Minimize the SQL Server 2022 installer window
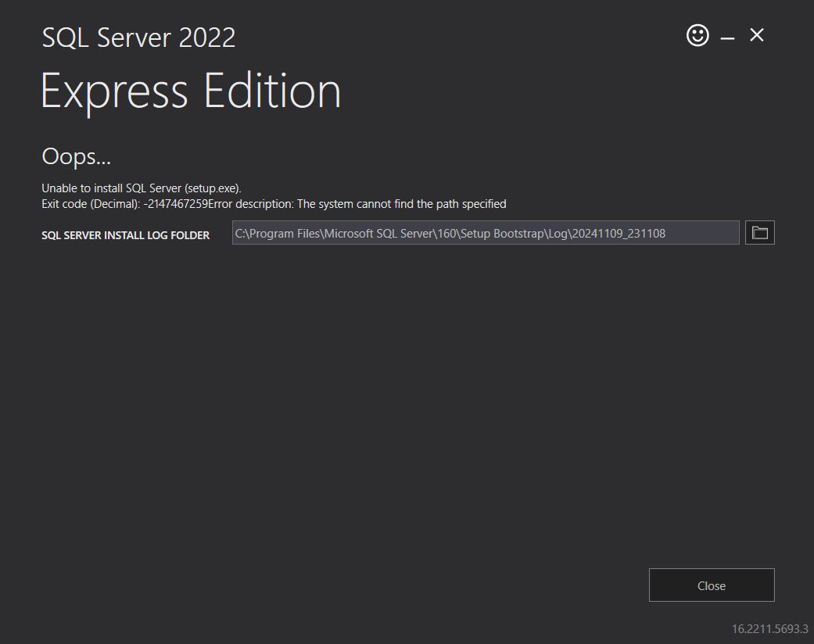This screenshot has height=644, width=814. pos(727,36)
